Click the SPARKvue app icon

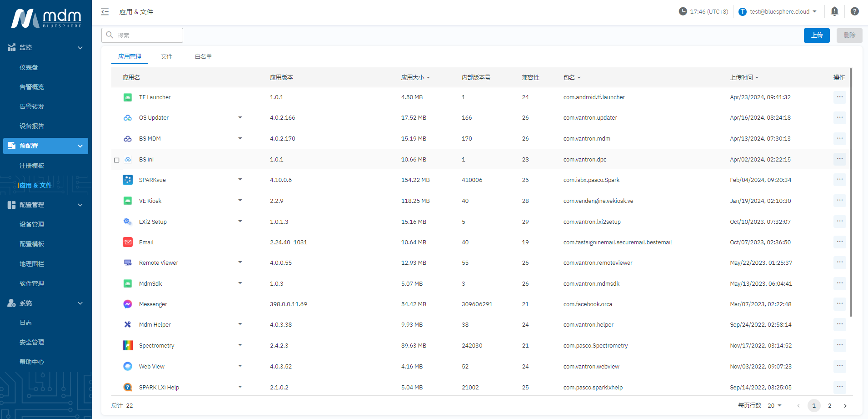pos(128,180)
